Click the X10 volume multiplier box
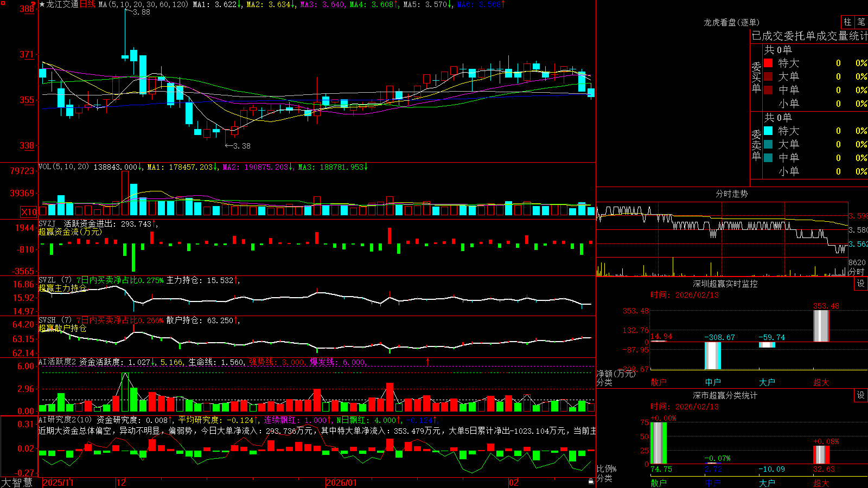Viewport: 868px width, 488px height. (29, 212)
